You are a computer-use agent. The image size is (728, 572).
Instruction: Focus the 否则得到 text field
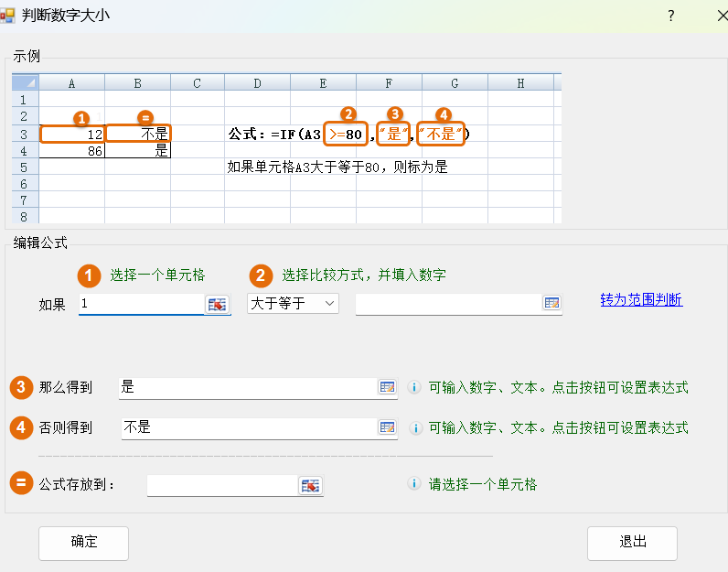(249, 426)
